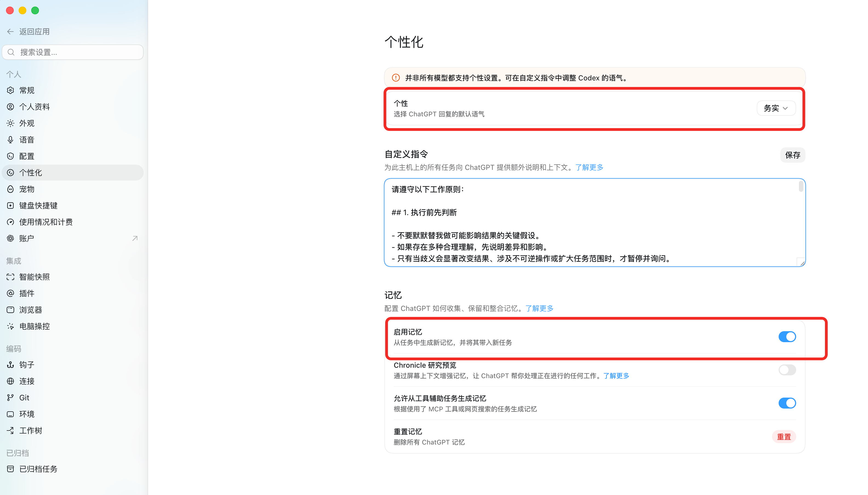Screen dimensions: 868x495
Task: Click the icon beside 配置
Action: coord(10,156)
